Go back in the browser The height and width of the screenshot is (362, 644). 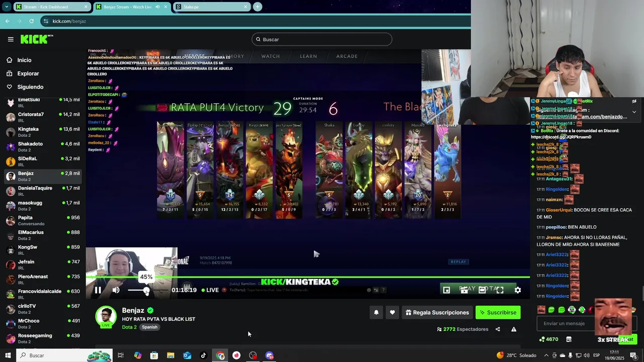point(7,21)
